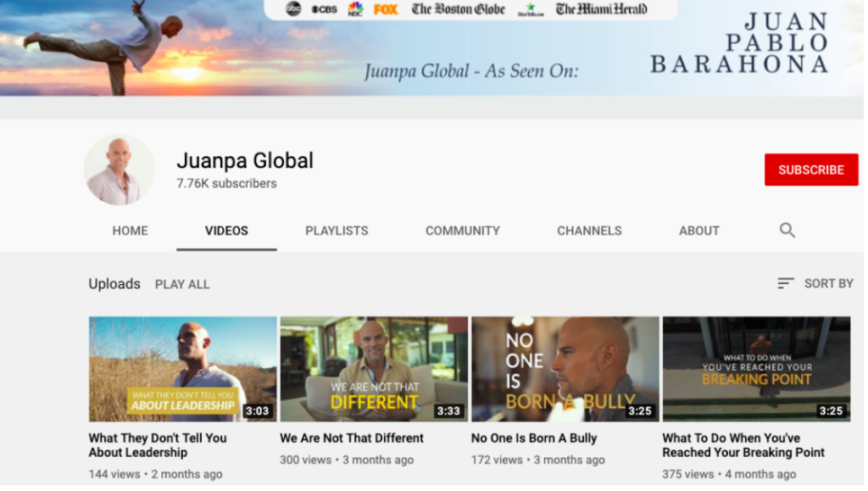This screenshot has height=491, width=868.
Task: Open the 'Breaking Point' video thumbnail
Action: pos(756,369)
